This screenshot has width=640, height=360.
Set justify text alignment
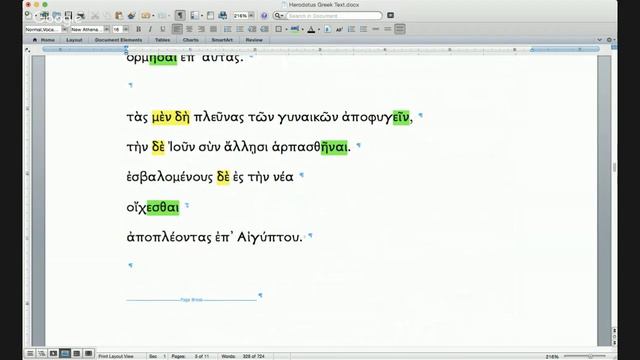(x=213, y=29)
